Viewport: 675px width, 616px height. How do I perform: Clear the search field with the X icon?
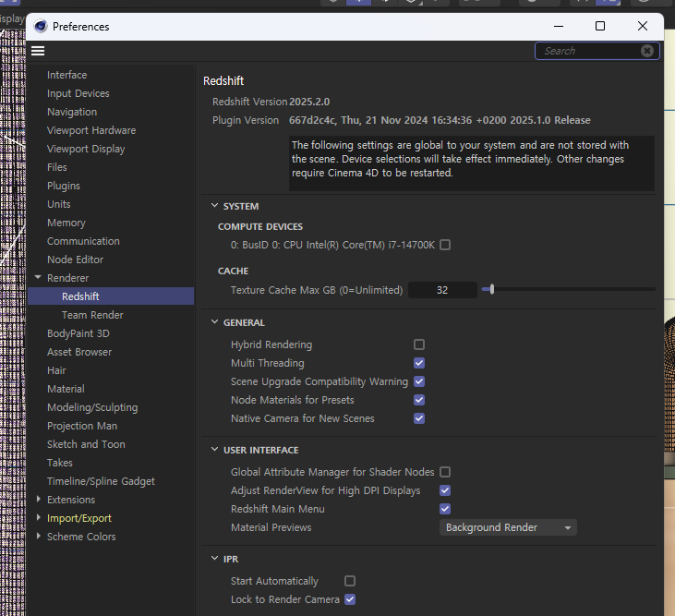point(646,51)
